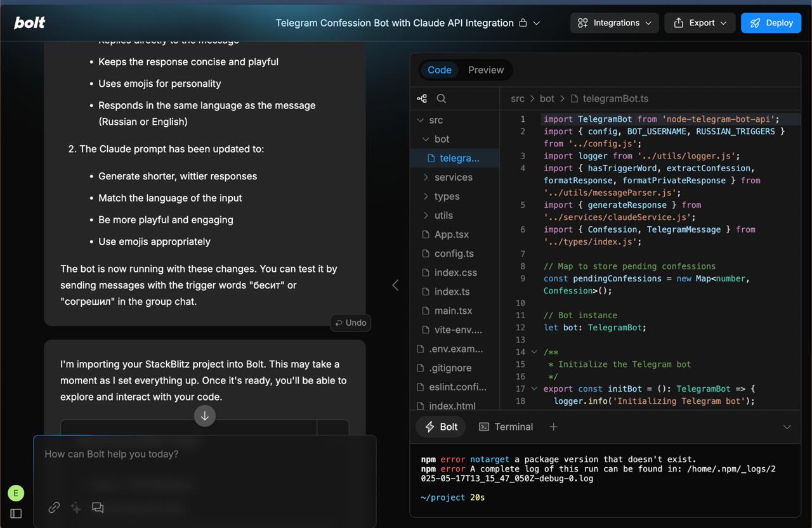Click the bot breadcrumb
812x528 pixels.
(547, 98)
